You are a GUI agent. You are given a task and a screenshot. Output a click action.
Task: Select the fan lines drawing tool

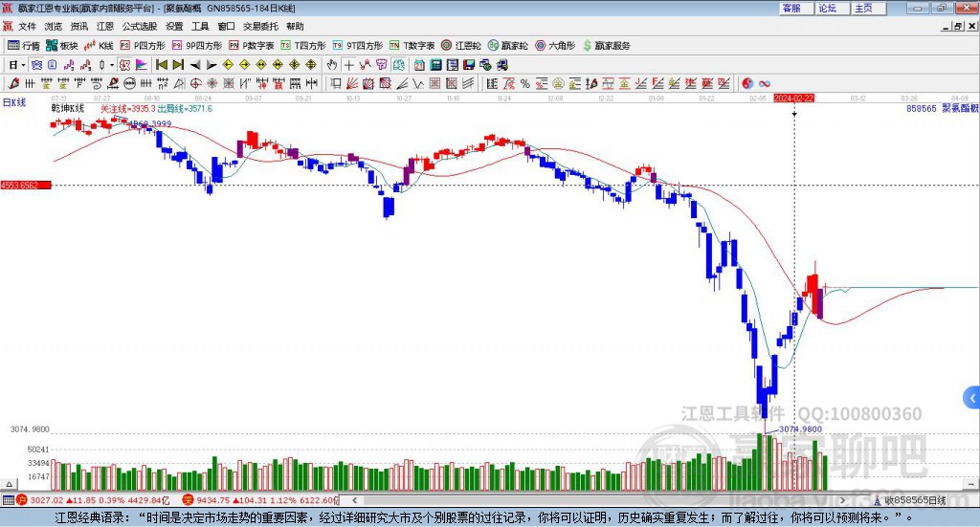(352, 83)
